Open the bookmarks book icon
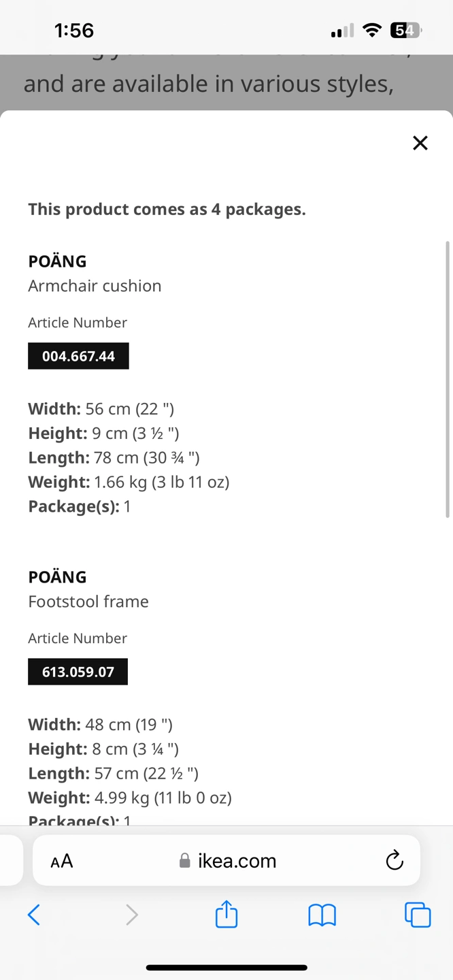This screenshot has height=980, width=453. coord(322,915)
